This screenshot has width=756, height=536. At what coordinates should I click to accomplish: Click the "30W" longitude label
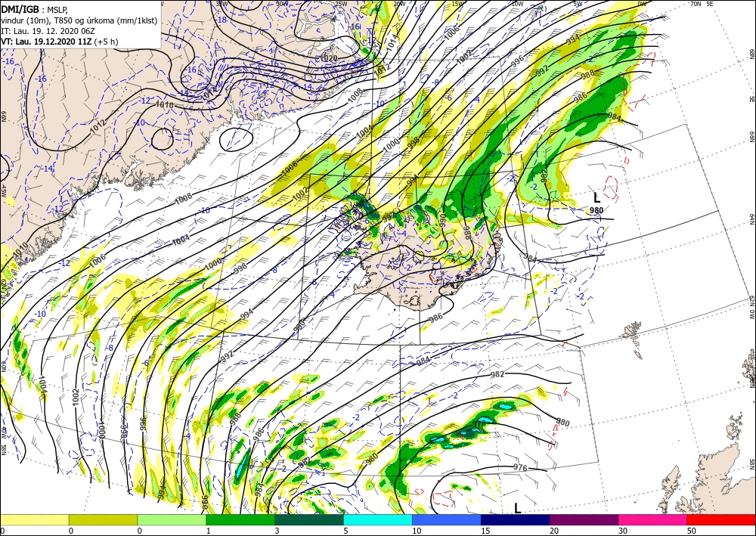[282, 3]
